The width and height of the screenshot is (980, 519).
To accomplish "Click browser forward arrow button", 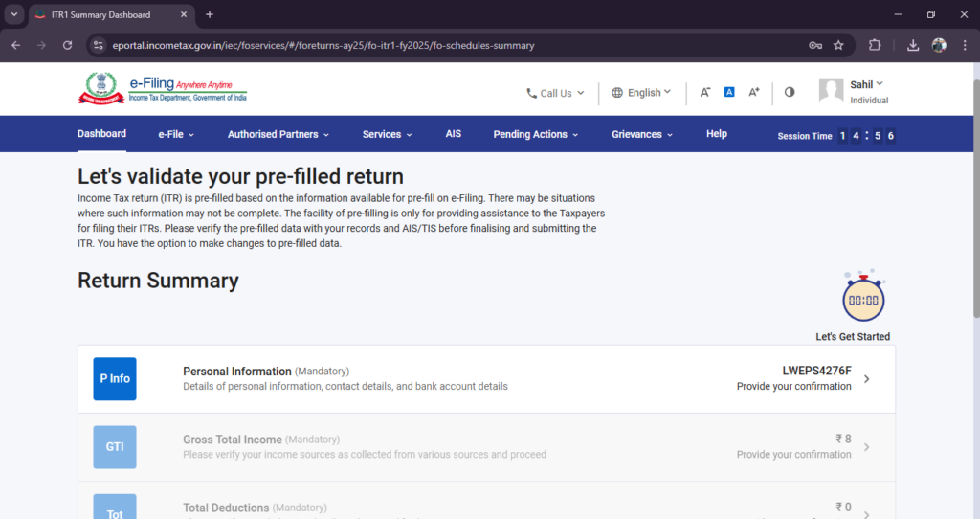I will (x=41, y=45).
